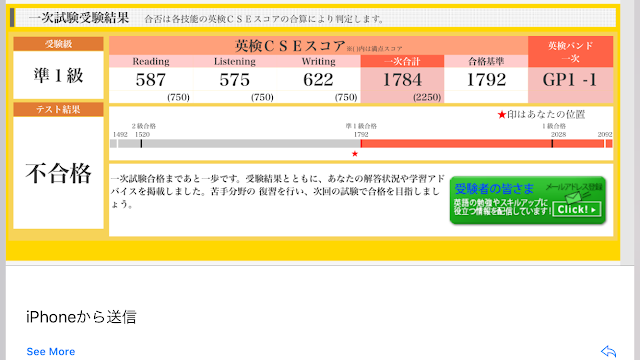Click the テスト結果 orange label

[58, 109]
